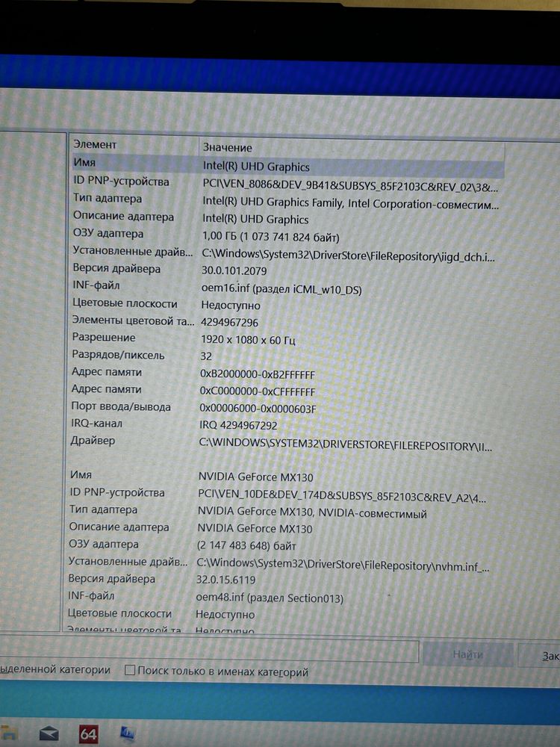
Task: Select driver version '30.0.101.2079'
Action: click(234, 271)
